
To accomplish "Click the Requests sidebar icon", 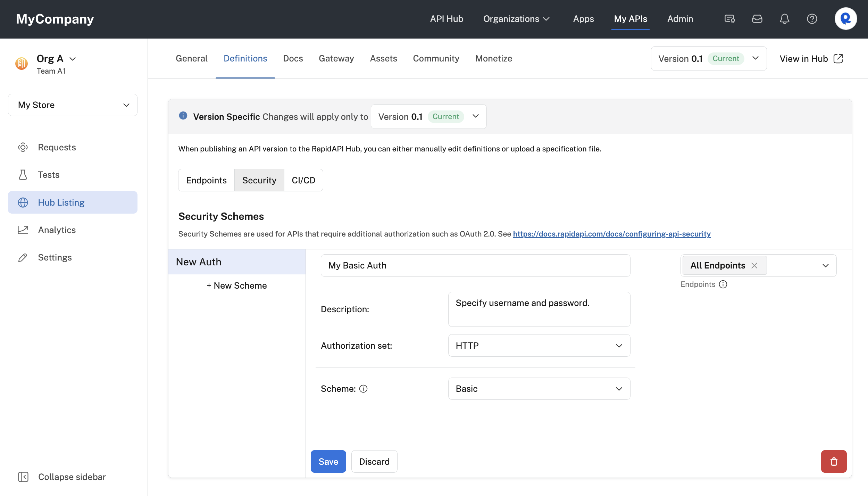I will 23,147.
